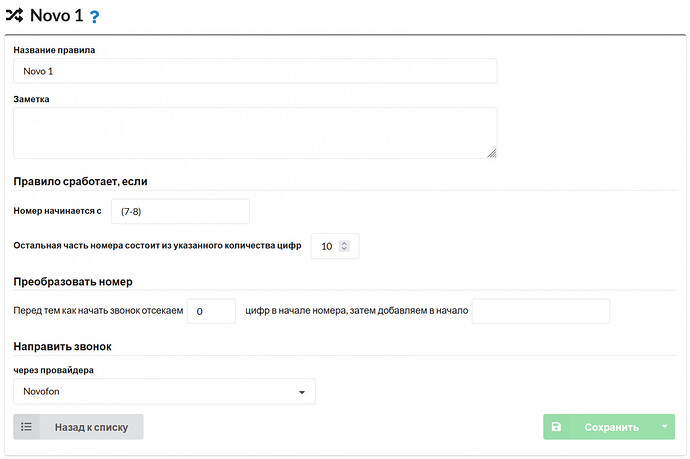Click the Novo 1 page heading
The height and width of the screenshot is (459, 690).
[x=56, y=15]
